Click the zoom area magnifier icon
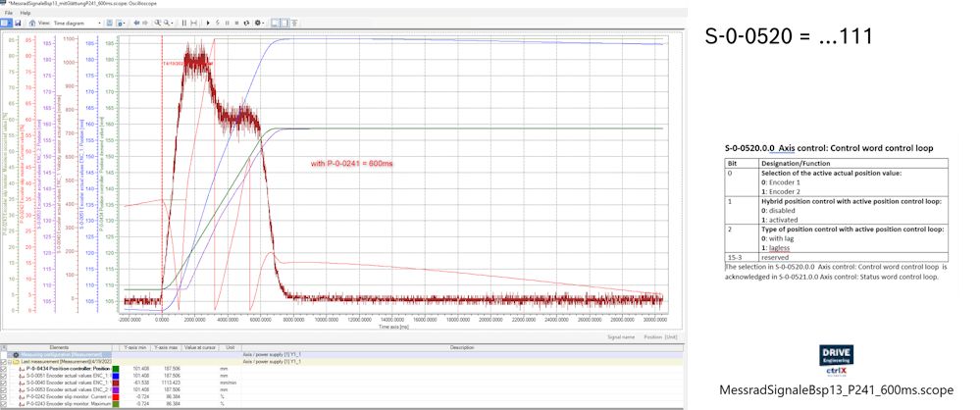Viewport: 980px width, 410px height. click(x=158, y=23)
